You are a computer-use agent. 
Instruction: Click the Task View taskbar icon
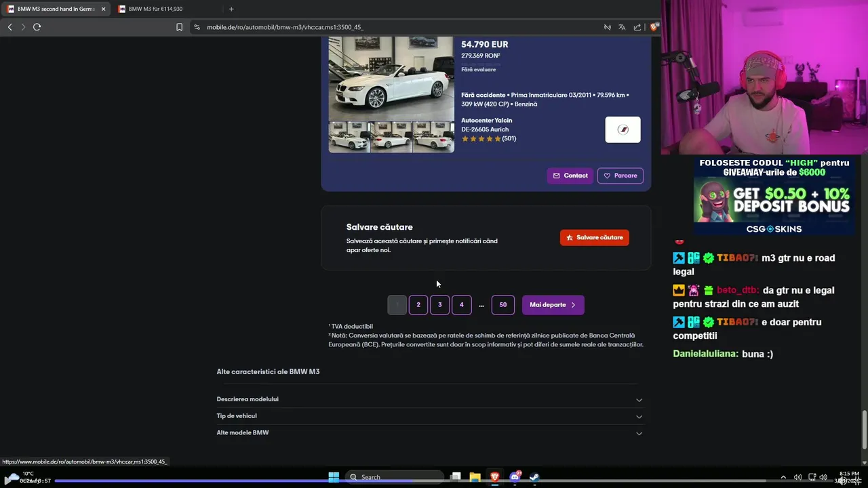tap(456, 477)
